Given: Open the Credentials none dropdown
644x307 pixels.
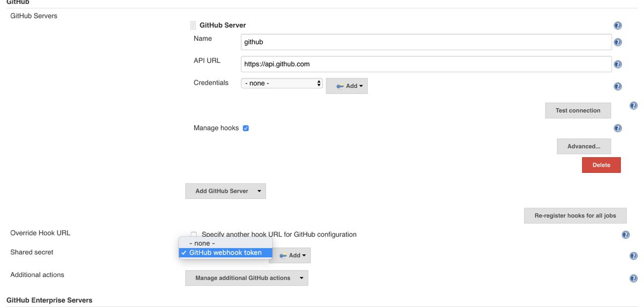Looking at the screenshot, I should [282, 83].
